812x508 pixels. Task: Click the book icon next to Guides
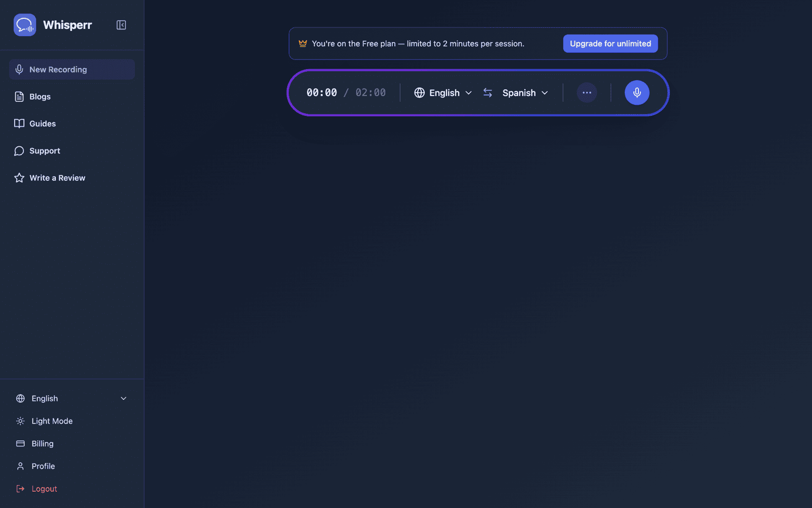(x=19, y=123)
